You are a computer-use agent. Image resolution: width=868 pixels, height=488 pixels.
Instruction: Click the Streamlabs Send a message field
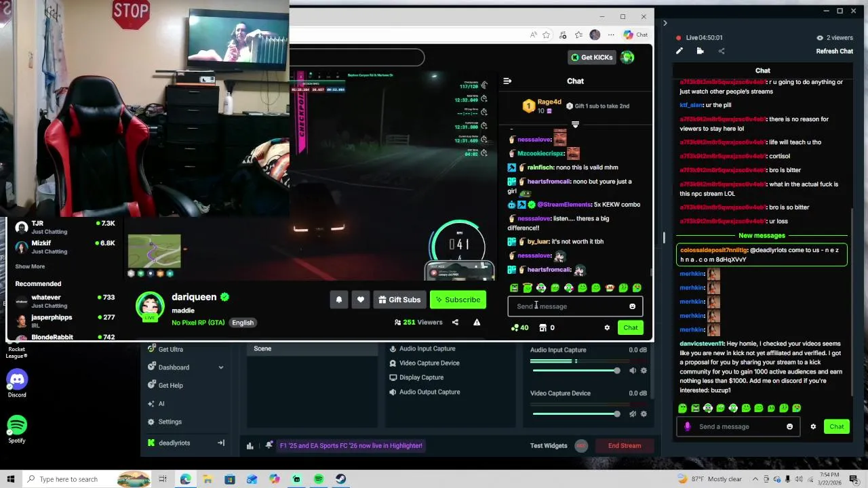coord(739,426)
